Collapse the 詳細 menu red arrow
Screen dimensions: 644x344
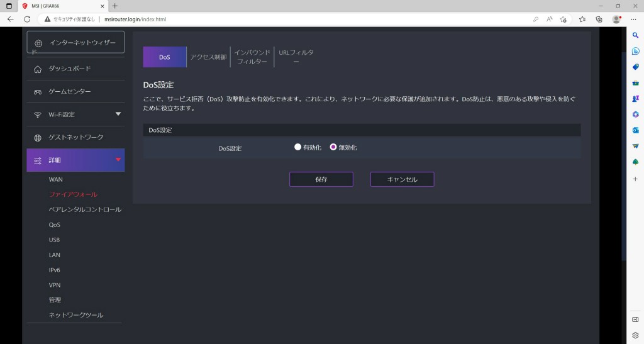click(118, 159)
